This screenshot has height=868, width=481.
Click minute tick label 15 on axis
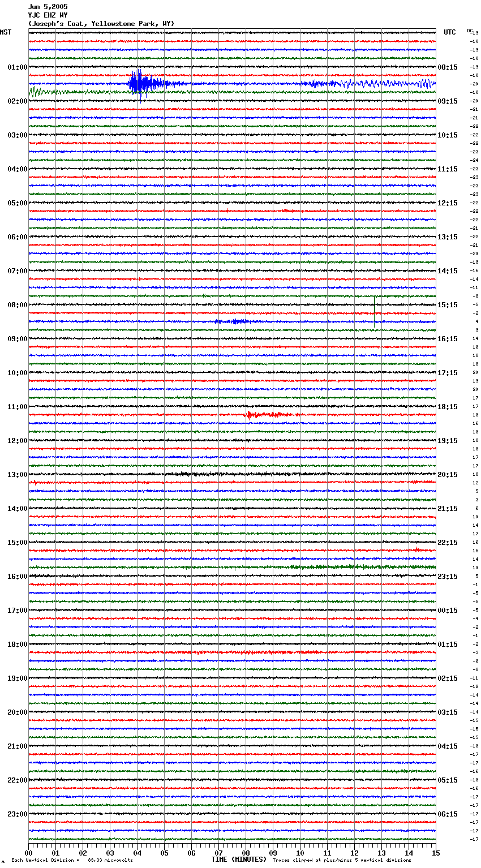point(436,853)
